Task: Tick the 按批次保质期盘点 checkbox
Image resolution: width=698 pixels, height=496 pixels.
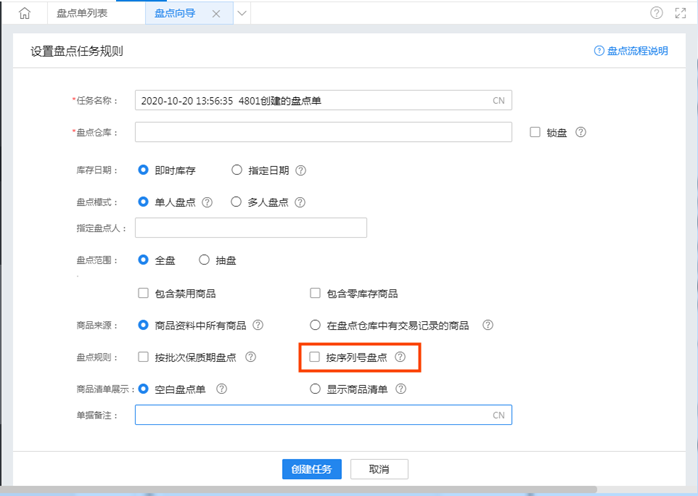Action: click(x=143, y=357)
